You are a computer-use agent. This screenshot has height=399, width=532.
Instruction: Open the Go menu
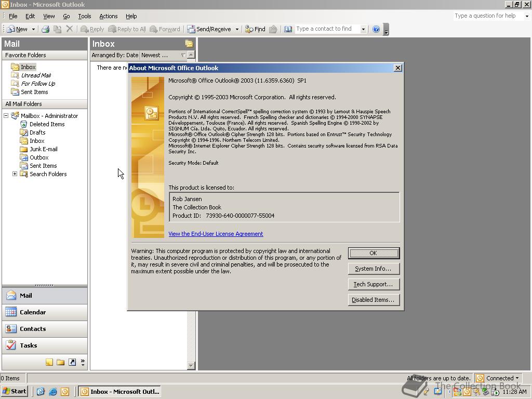click(66, 16)
